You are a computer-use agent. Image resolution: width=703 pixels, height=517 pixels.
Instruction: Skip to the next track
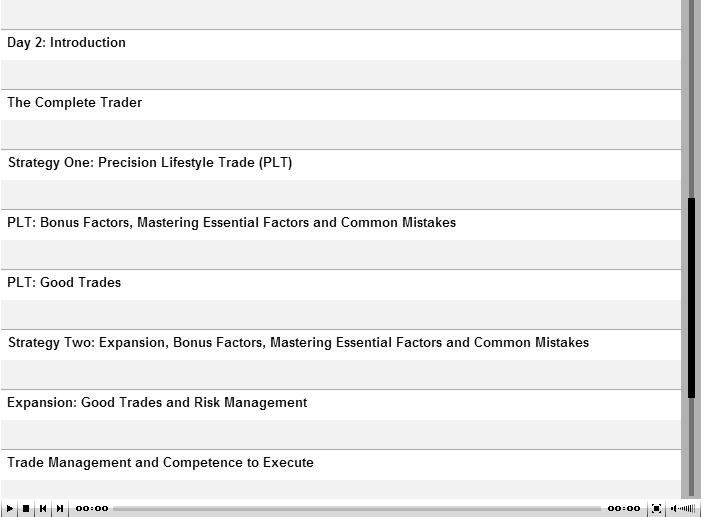point(60,508)
